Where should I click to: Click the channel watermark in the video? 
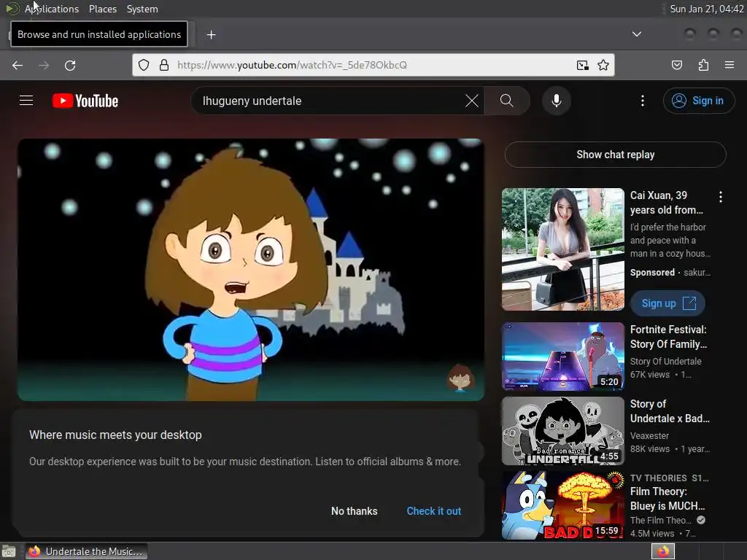click(x=460, y=377)
